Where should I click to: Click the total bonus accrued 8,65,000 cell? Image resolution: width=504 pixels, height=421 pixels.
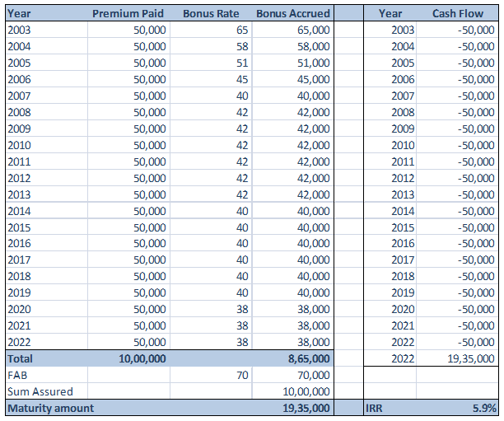(292, 358)
